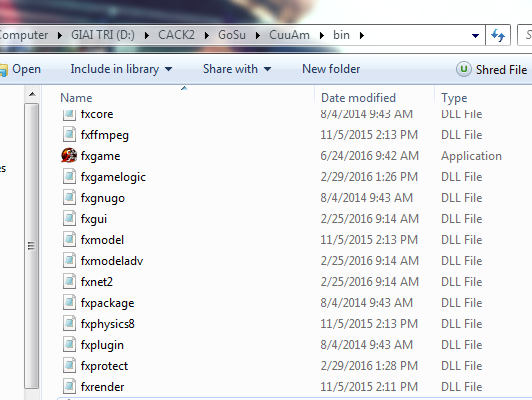Image resolution: width=532 pixels, height=400 pixels.
Task: Navigate to GIAI TRI (D:) in breadcrumb
Action: tap(103, 35)
